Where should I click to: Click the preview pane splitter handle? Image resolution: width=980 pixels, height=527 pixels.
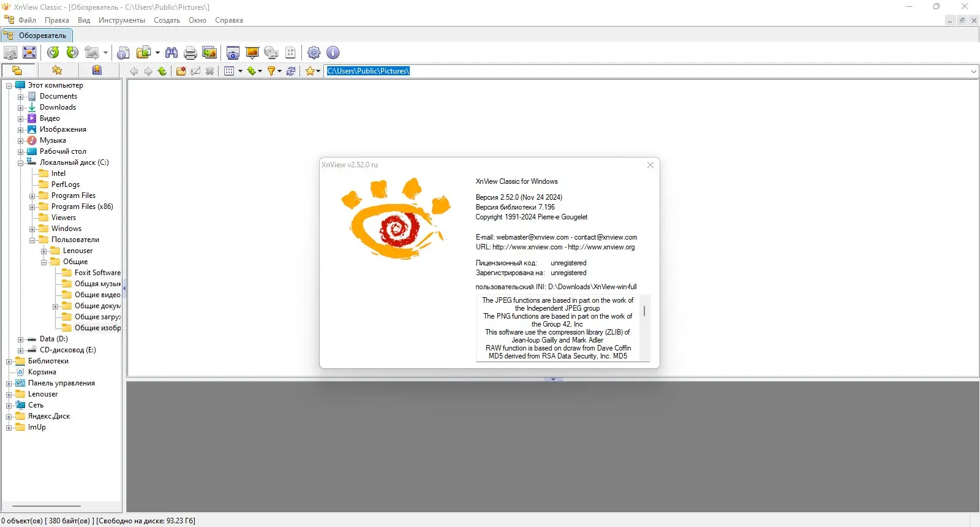point(553,379)
